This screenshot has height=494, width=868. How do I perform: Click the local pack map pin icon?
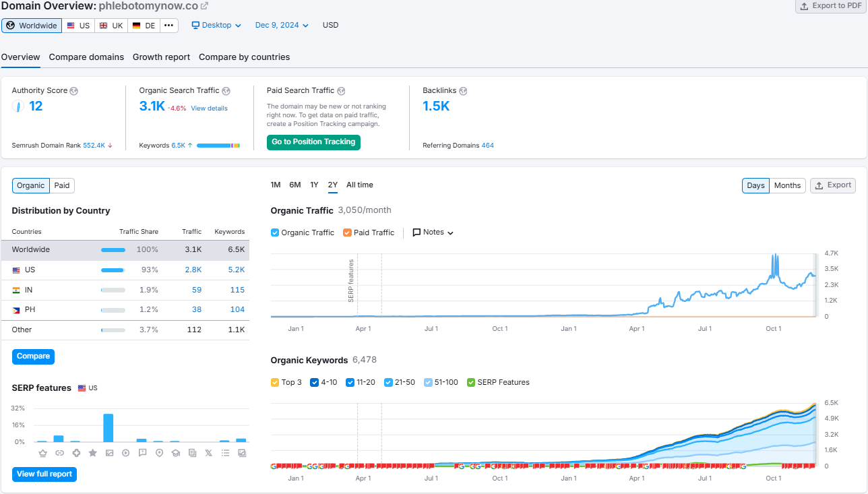(159, 453)
